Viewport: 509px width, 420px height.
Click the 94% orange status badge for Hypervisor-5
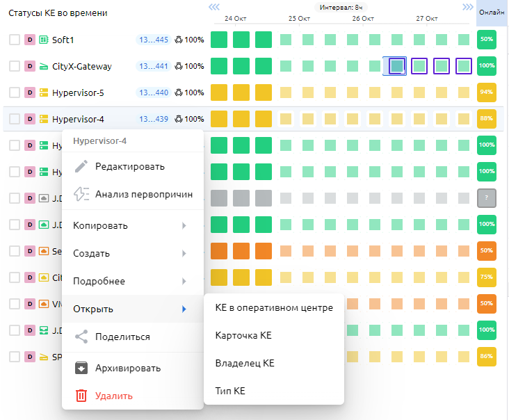(x=487, y=92)
